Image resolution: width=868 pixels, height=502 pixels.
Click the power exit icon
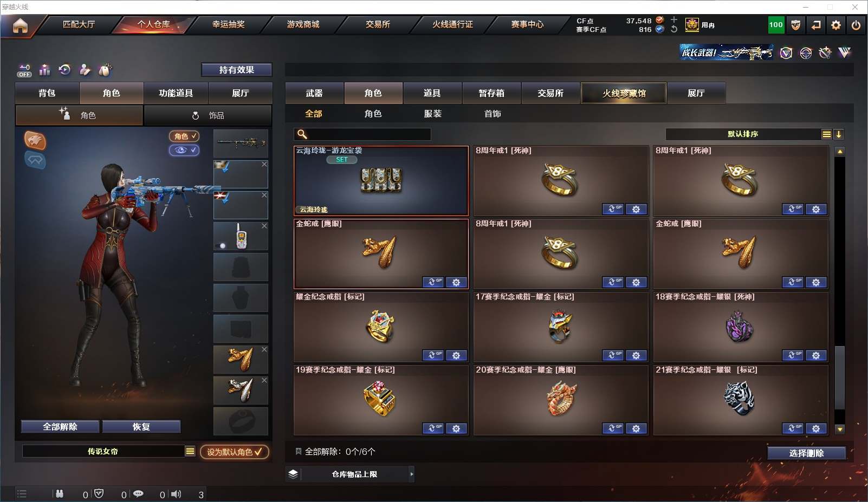pyautogui.click(x=856, y=25)
